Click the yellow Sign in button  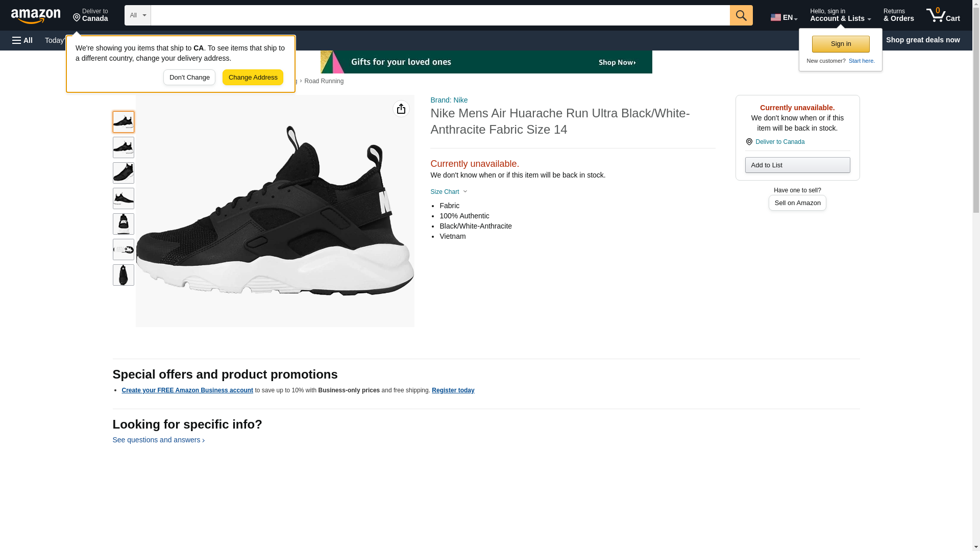tap(840, 44)
